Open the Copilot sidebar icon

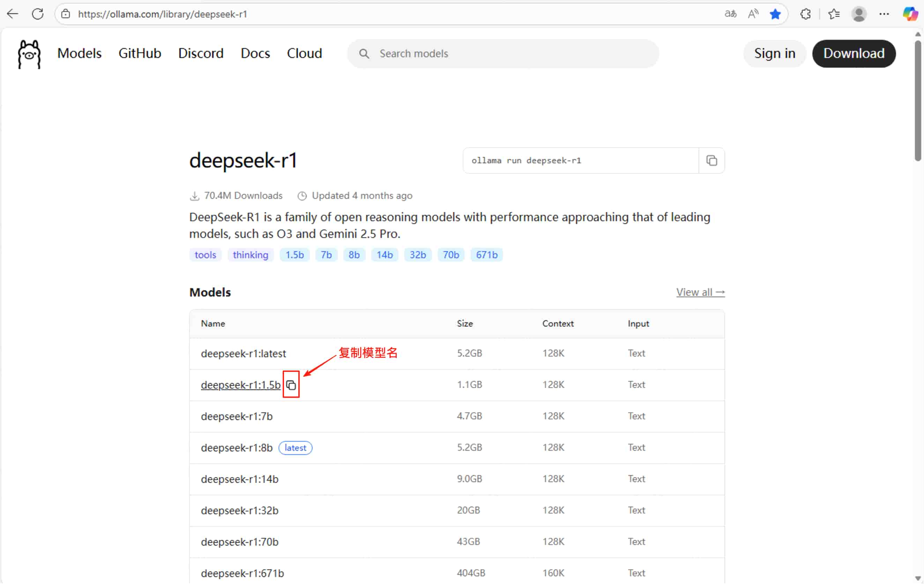[910, 14]
